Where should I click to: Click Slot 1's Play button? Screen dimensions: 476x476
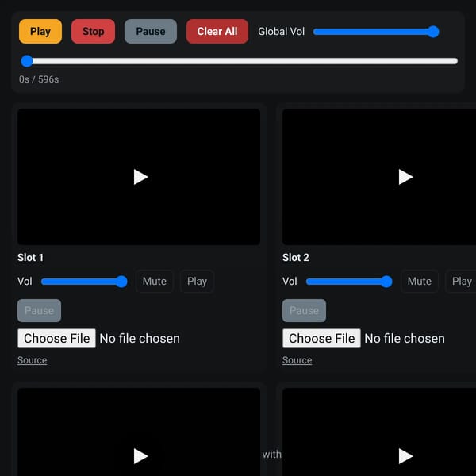(197, 281)
